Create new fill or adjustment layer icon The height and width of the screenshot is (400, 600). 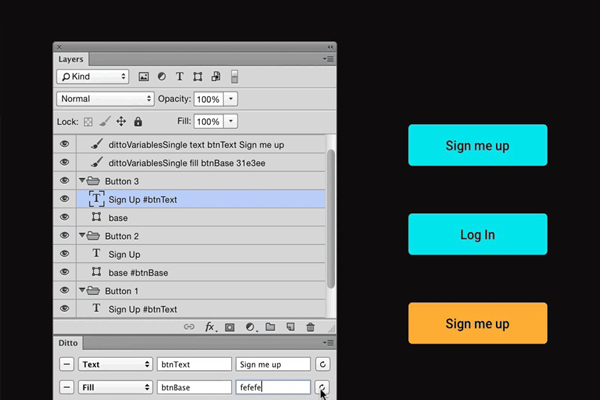251,327
